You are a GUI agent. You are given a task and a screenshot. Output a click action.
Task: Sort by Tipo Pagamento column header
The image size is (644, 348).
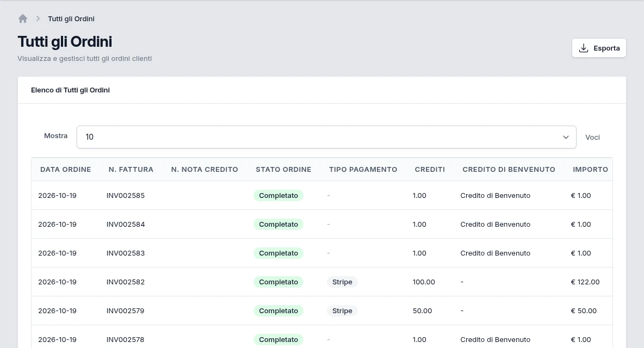tap(363, 170)
